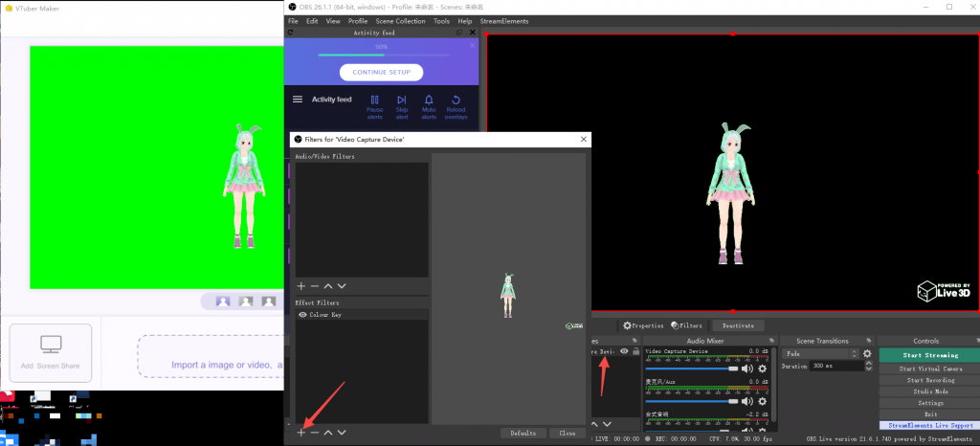Open Filters from source toolbar
The width and height of the screenshot is (980, 446).
(686, 325)
